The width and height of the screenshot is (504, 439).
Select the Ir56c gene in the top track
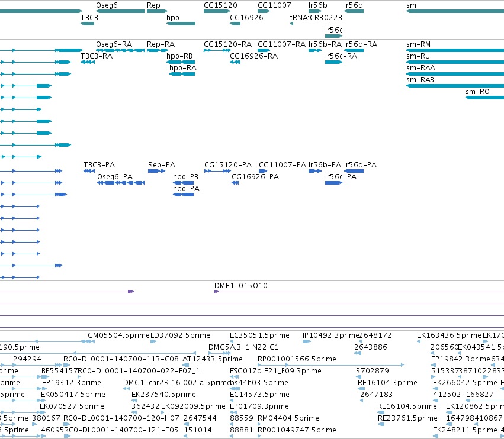point(333,36)
